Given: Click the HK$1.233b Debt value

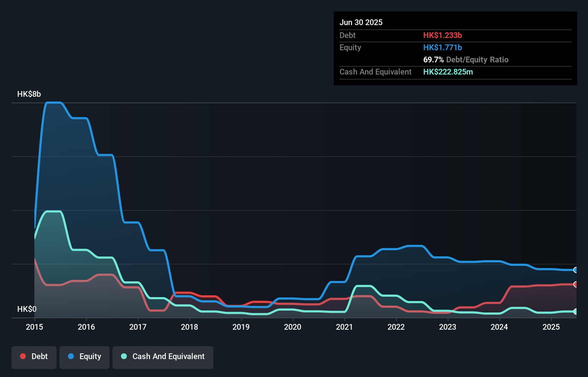Looking at the screenshot, I should 443,35.
